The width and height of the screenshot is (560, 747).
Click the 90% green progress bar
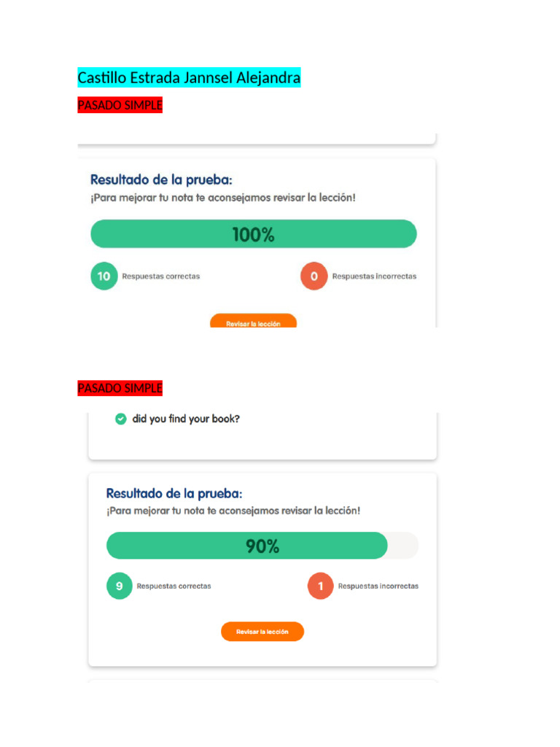pyautogui.click(x=247, y=546)
